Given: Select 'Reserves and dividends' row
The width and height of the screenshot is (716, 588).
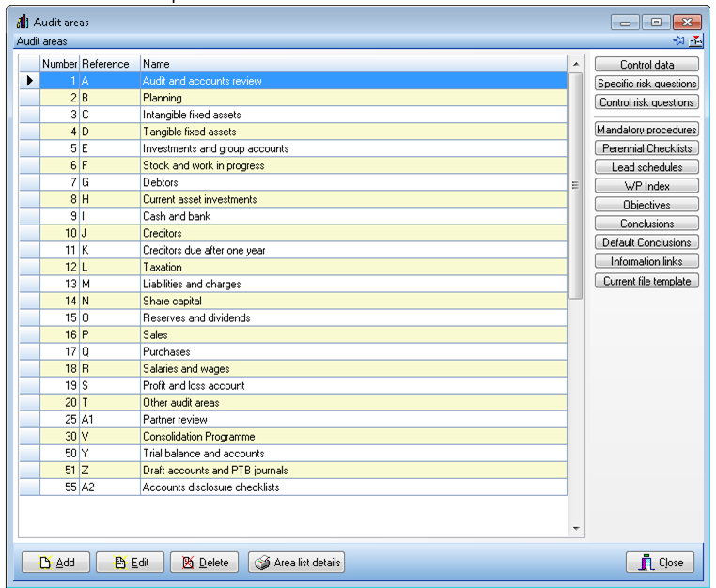Looking at the screenshot, I should point(293,317).
